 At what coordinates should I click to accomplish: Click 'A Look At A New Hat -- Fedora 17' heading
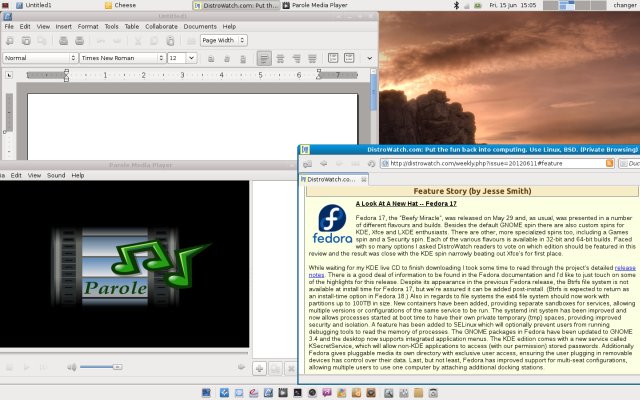[406, 204]
